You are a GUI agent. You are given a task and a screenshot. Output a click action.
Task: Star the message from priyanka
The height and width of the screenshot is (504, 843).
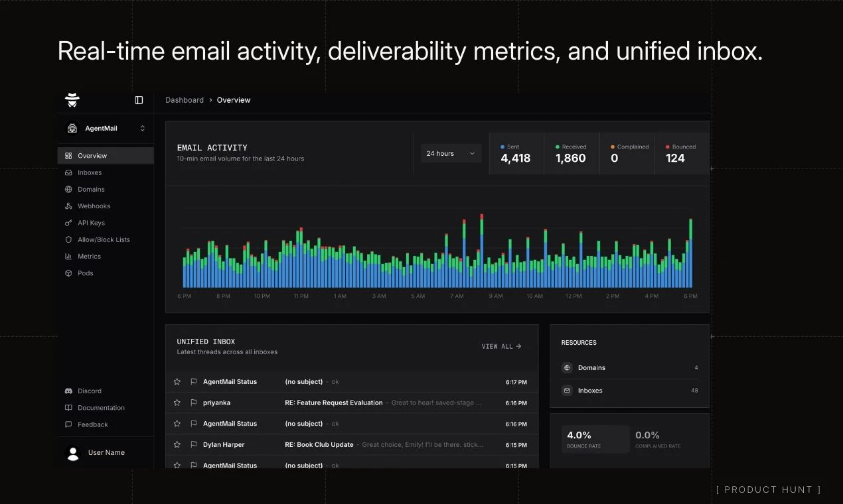(x=177, y=403)
